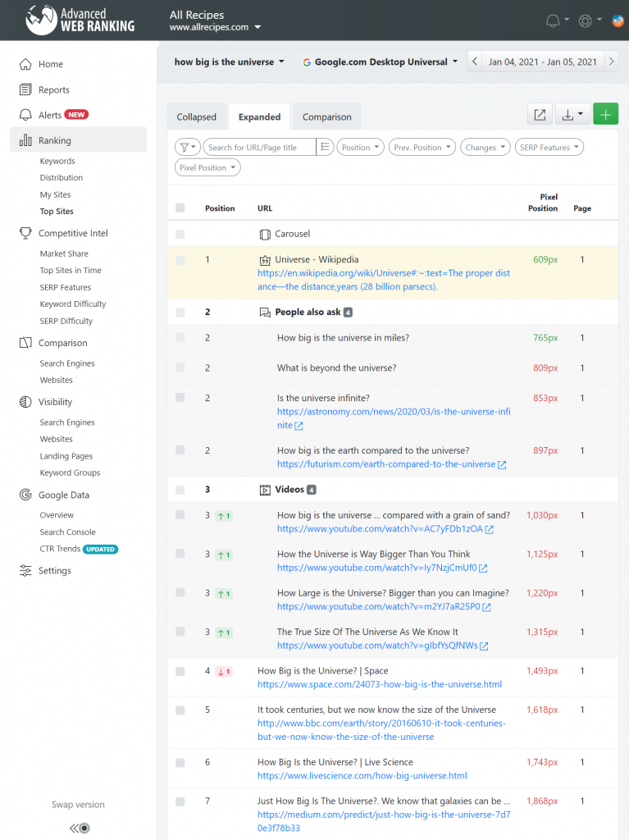Check the People also ask row checkbox
The image size is (629, 840).
180,313
